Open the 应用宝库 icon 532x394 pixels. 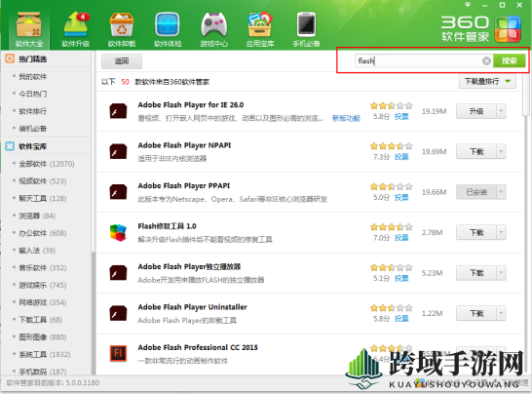(260, 29)
